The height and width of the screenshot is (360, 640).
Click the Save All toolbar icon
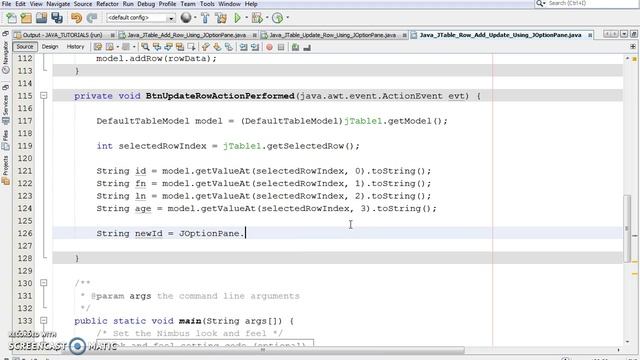[57, 18]
